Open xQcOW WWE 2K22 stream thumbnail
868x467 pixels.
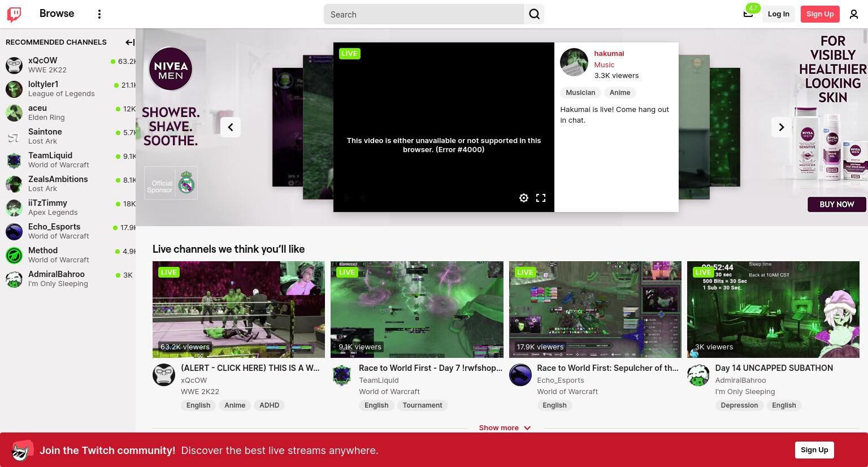coord(238,309)
